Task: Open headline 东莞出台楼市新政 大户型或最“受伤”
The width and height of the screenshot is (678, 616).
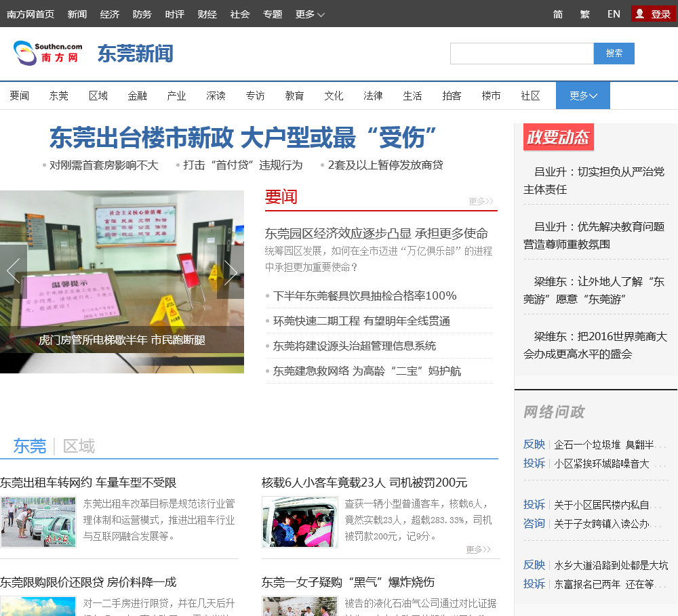Action: tap(243, 138)
